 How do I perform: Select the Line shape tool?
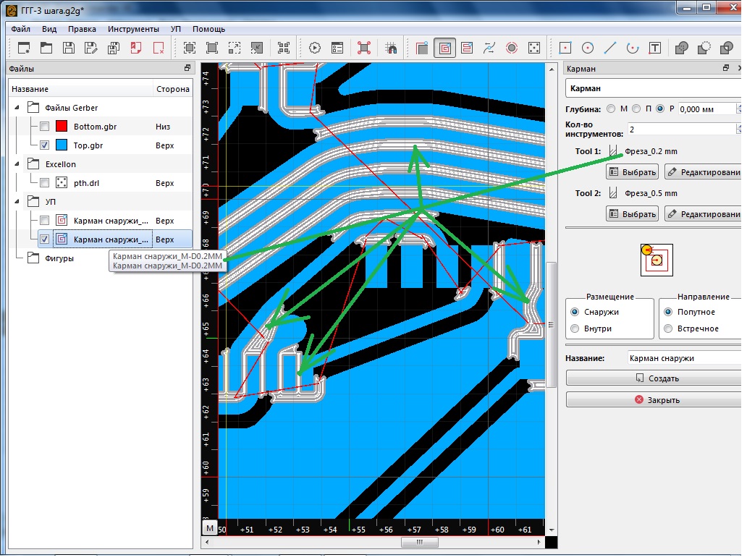[609, 48]
